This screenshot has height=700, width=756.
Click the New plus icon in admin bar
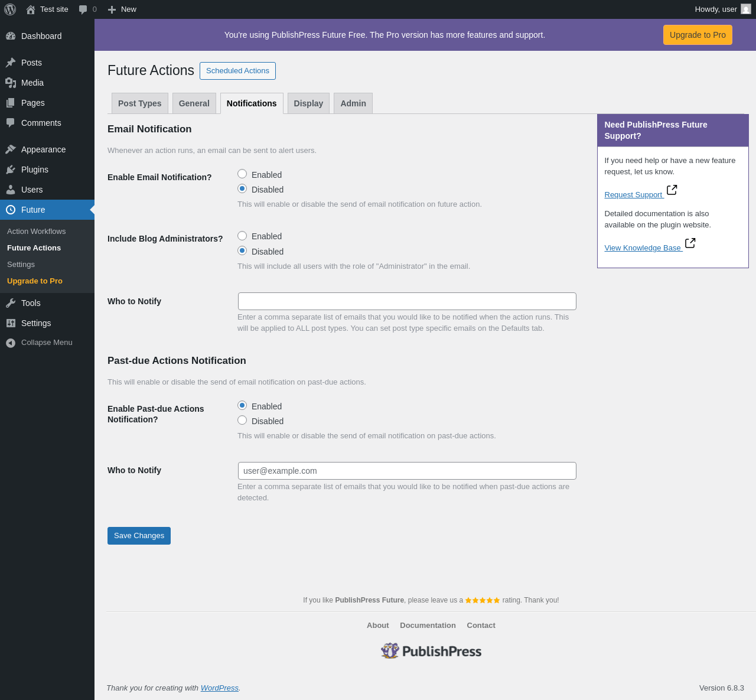click(112, 9)
